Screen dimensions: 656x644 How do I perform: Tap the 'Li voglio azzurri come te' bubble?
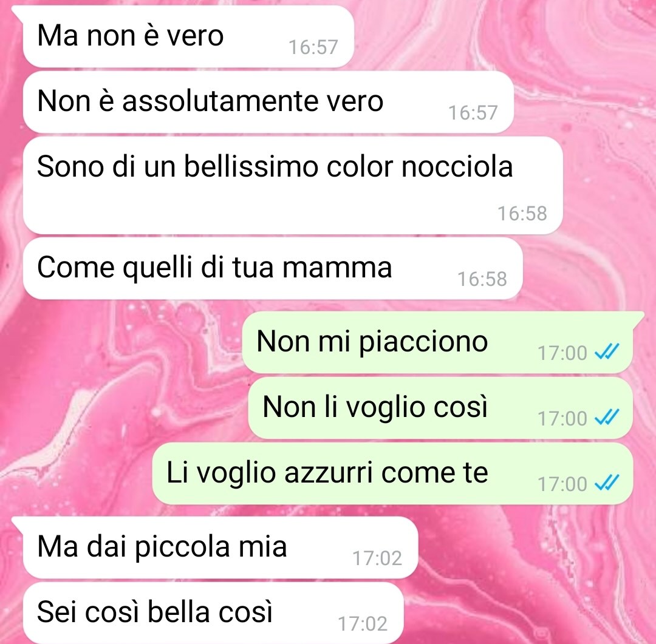coord(392,473)
